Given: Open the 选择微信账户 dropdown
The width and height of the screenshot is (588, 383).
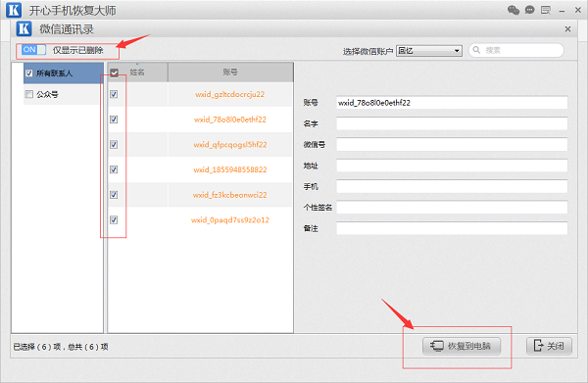Looking at the screenshot, I should tap(429, 51).
